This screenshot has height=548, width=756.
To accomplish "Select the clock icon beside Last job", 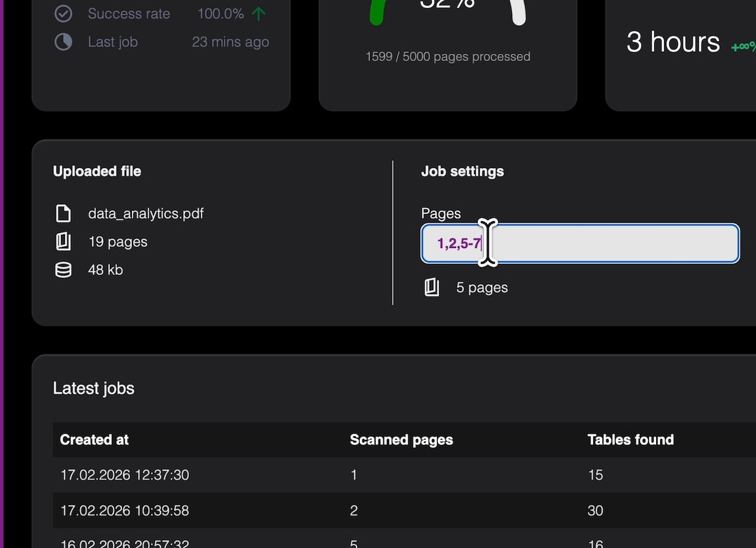I will pos(63,41).
